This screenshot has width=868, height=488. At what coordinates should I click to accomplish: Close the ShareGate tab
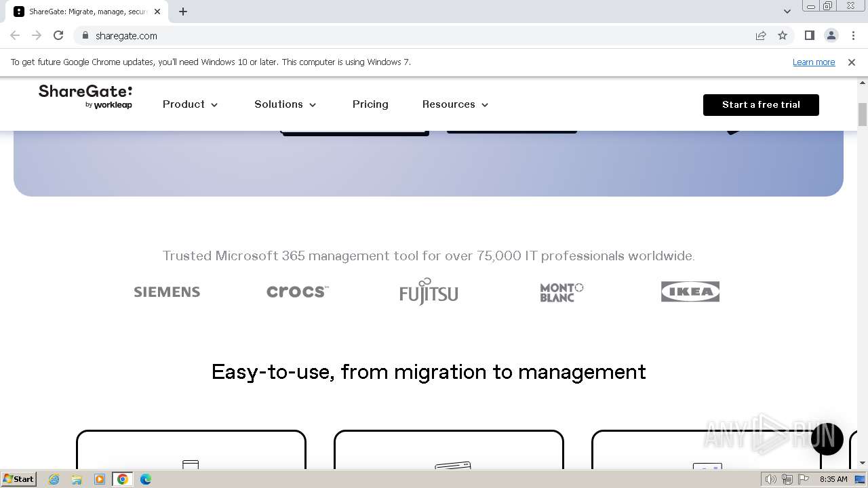coord(157,12)
